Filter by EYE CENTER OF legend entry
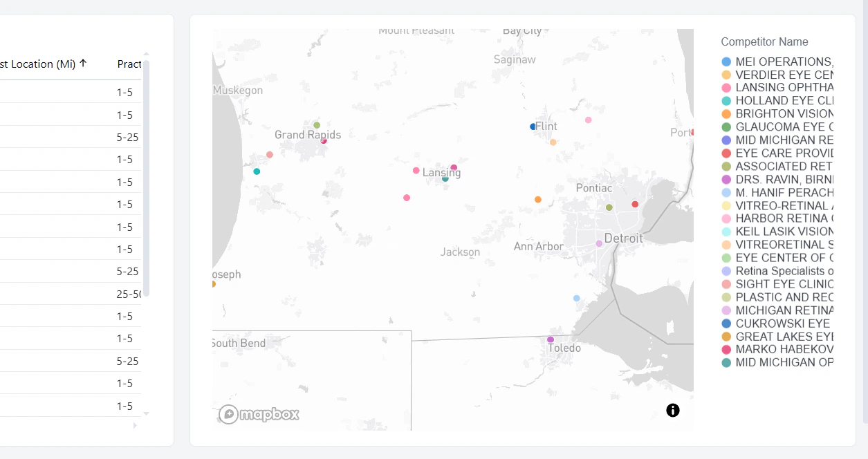Viewport: 868px width, 459px height. click(777, 258)
